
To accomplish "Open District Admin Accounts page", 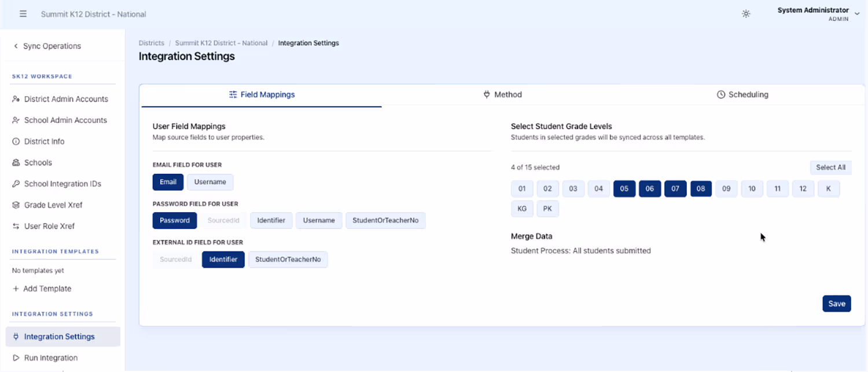I will [63, 99].
